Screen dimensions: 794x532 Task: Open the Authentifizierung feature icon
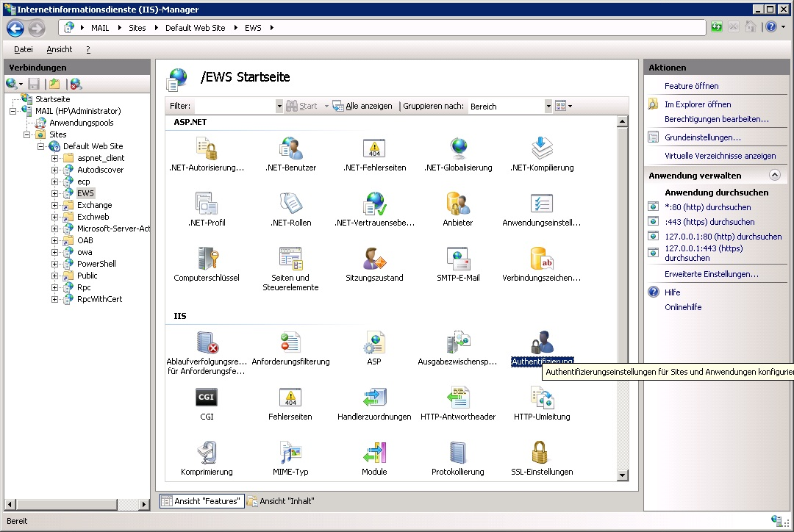tap(542, 343)
